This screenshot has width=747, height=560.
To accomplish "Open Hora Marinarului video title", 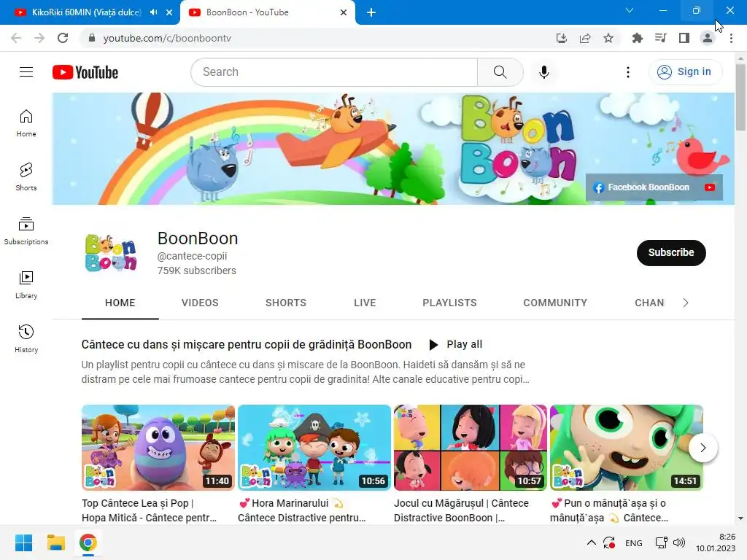I will (302, 510).
